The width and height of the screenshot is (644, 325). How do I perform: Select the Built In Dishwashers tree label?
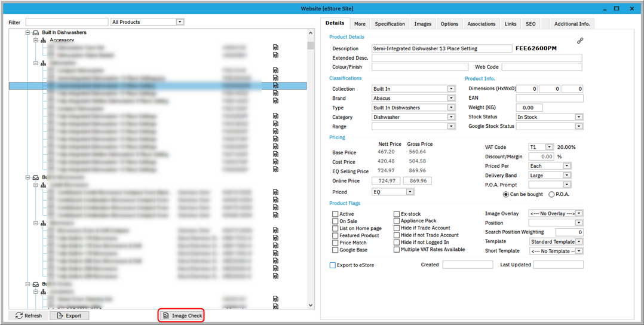(x=64, y=32)
